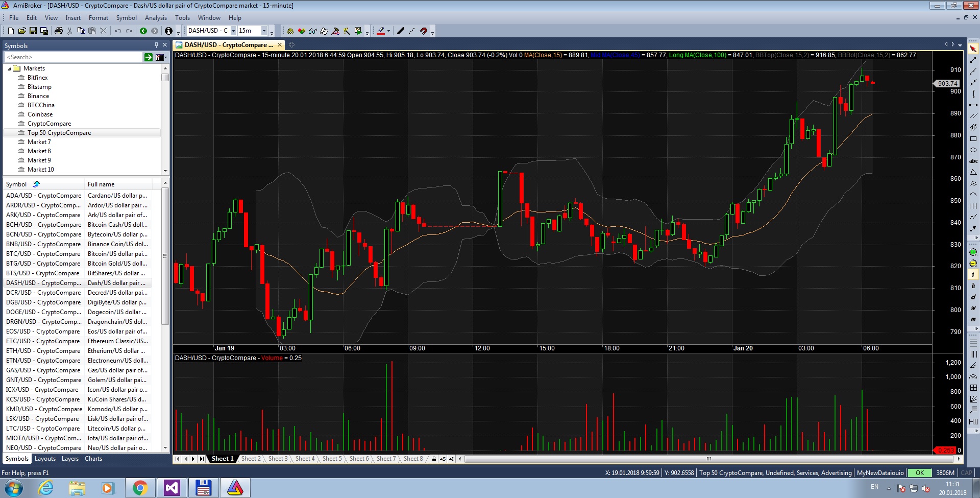The image size is (980, 498).
Task: Create a new document with the New icon
Action: 11,31
